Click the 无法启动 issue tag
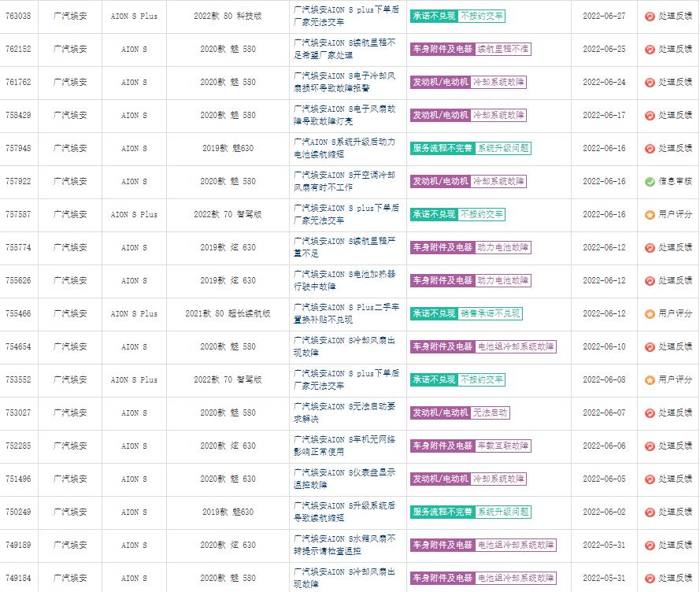 (x=490, y=413)
